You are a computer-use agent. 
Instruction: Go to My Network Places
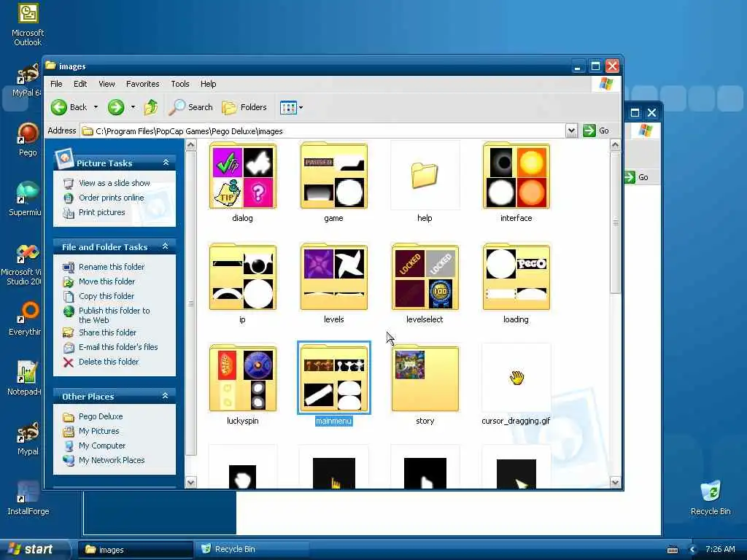(112, 461)
